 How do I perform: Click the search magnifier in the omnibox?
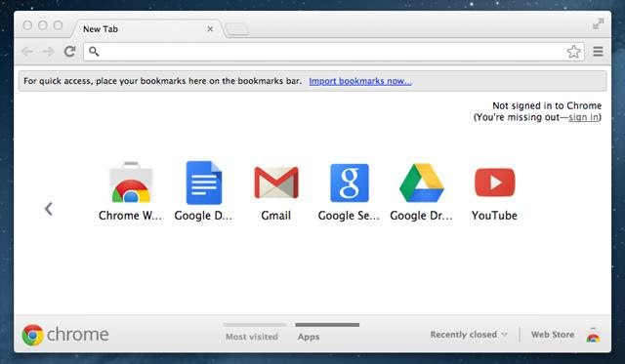click(94, 52)
